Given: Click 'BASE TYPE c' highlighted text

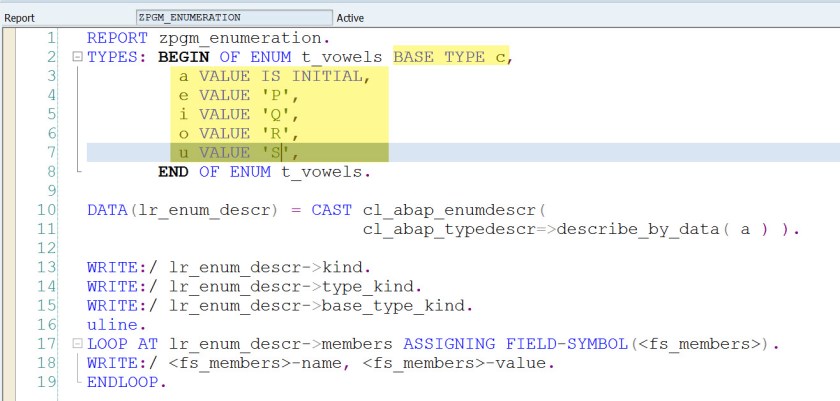Looking at the screenshot, I should [x=449, y=57].
